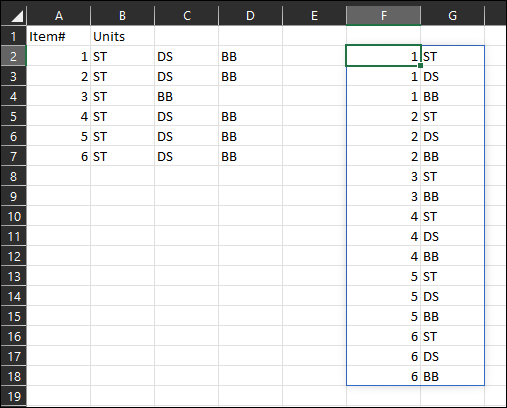Click cell G12 containing BB
Image resolution: width=507 pixels, height=408 pixels.
tap(452, 256)
